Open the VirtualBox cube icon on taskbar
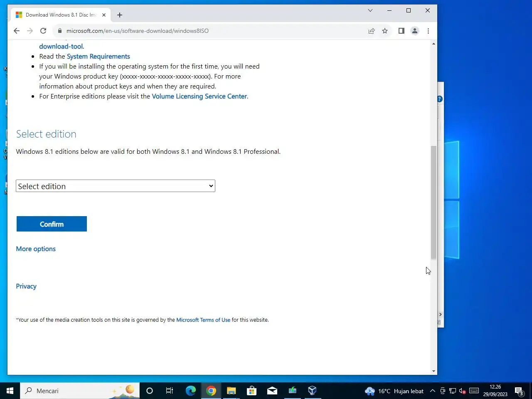Image resolution: width=532 pixels, height=399 pixels. click(313, 391)
